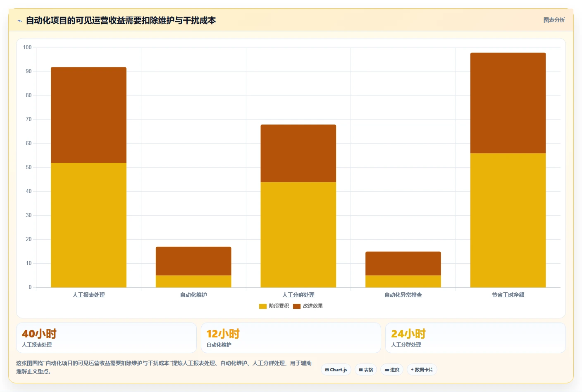Click the yellow bar segment for 人工报表处理
582x392 pixels.
coord(88,225)
